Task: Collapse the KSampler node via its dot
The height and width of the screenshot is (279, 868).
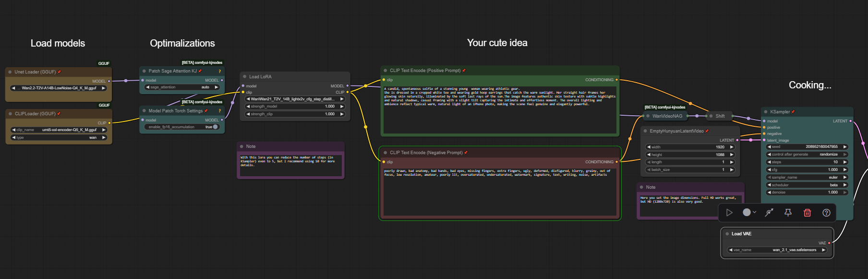Action: [x=766, y=112]
